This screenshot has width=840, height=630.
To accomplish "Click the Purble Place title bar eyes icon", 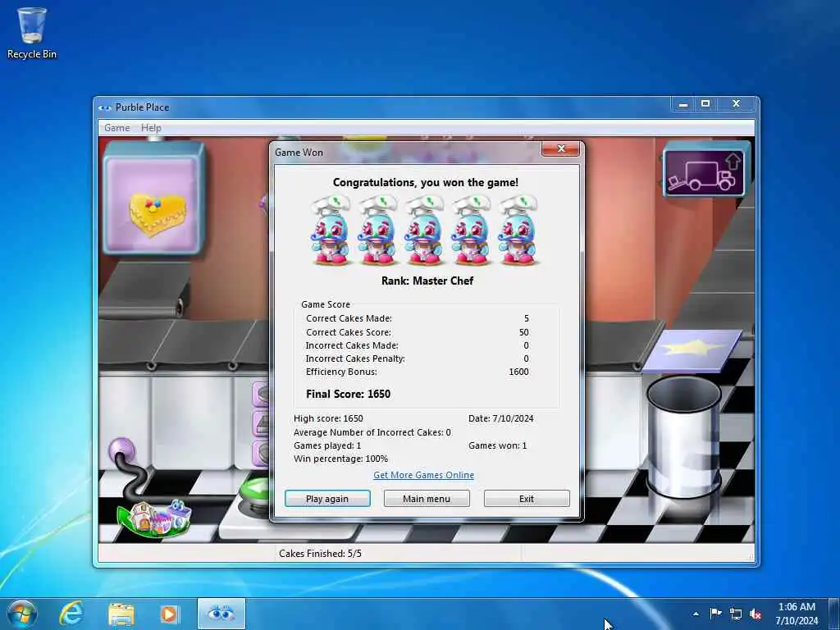I will 105,107.
